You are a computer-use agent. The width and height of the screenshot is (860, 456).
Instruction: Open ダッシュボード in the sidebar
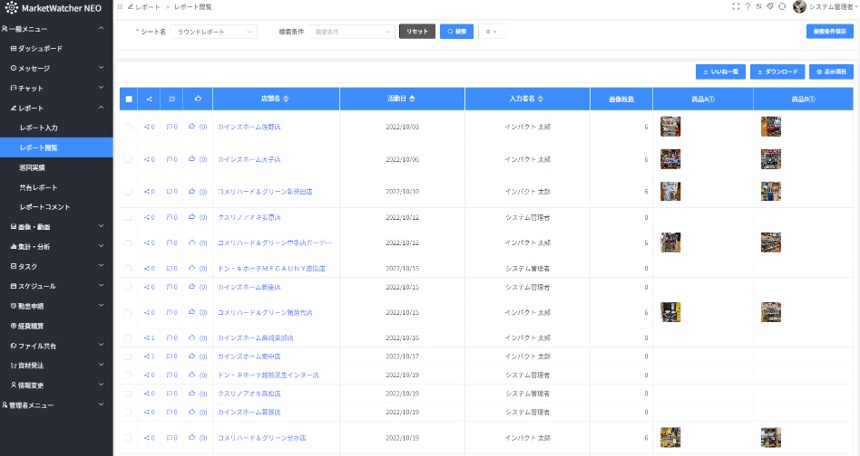coord(56,48)
